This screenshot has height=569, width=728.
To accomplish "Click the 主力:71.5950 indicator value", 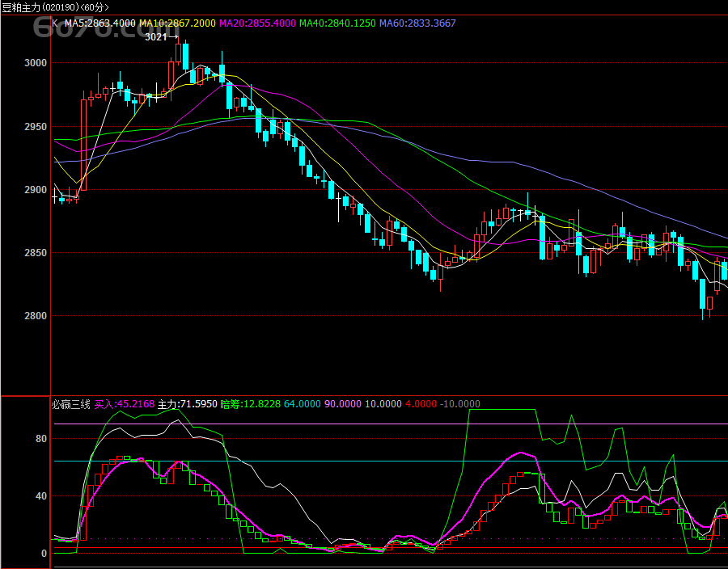I will click(x=187, y=404).
